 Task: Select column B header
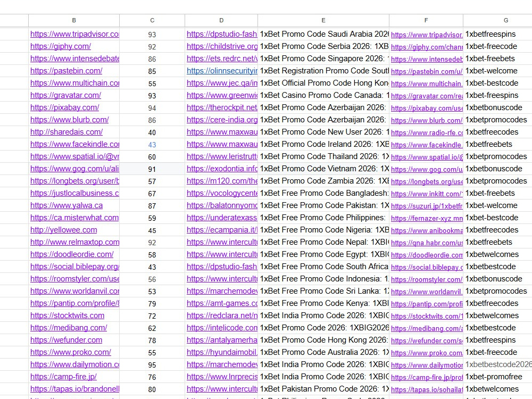74,20
